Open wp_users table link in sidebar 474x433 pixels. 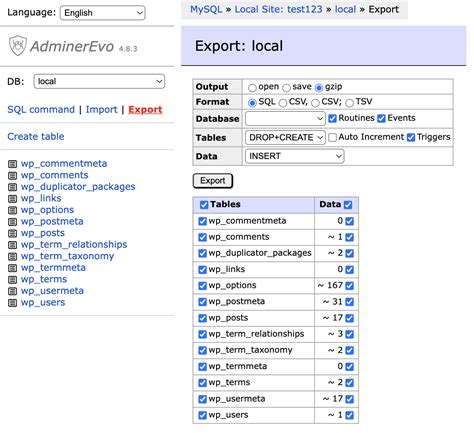click(x=43, y=302)
